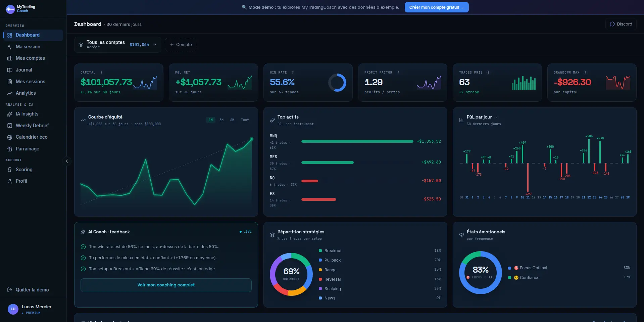This screenshot has width=644, height=322.
Task: Click the help icon beside P&L par jour
Action: (x=497, y=117)
